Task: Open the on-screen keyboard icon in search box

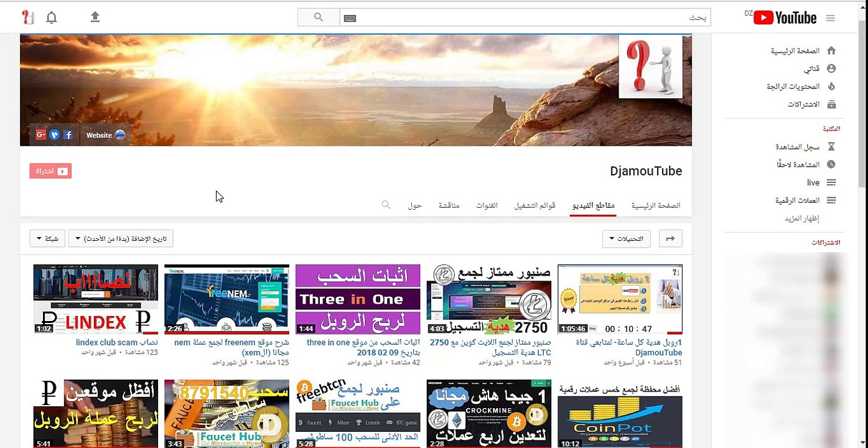Action: click(x=350, y=18)
